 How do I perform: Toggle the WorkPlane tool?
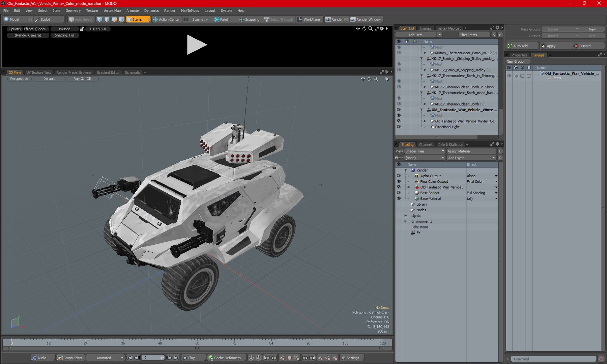click(x=309, y=20)
